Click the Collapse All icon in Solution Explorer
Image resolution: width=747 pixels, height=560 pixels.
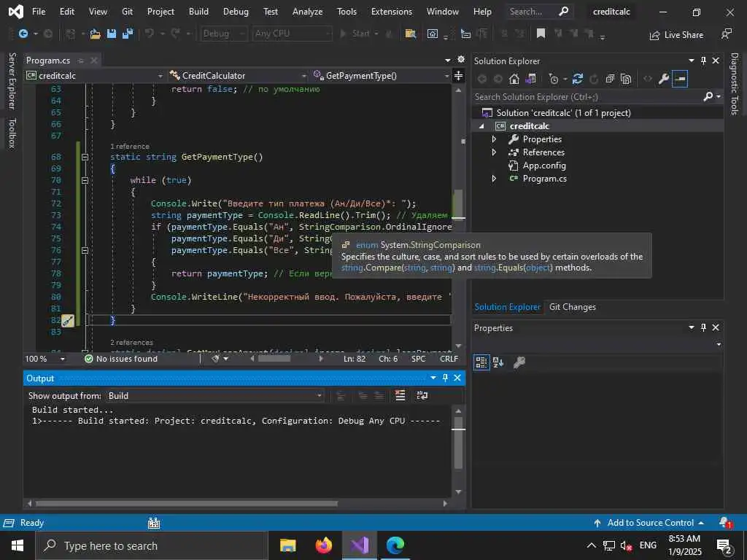pyautogui.click(x=610, y=79)
